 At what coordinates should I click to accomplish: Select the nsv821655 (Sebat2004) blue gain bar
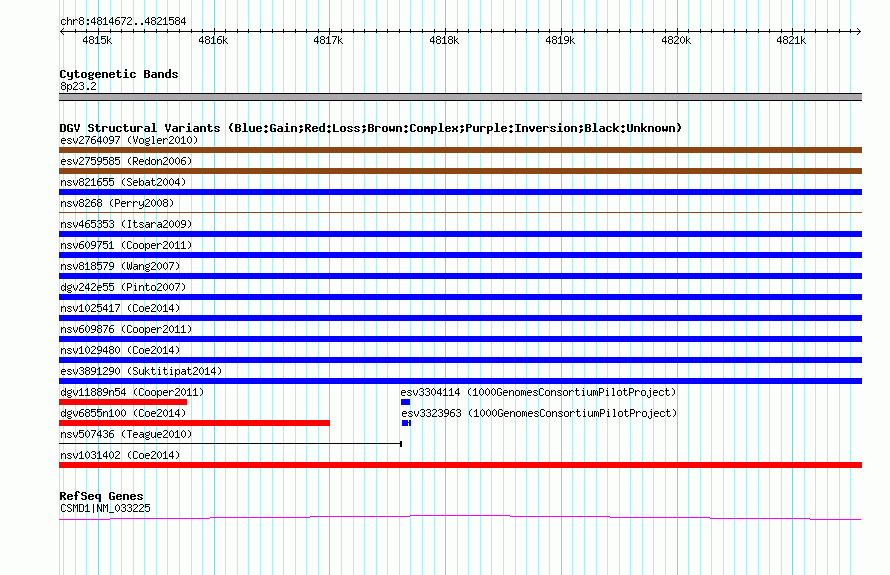[x=460, y=192]
